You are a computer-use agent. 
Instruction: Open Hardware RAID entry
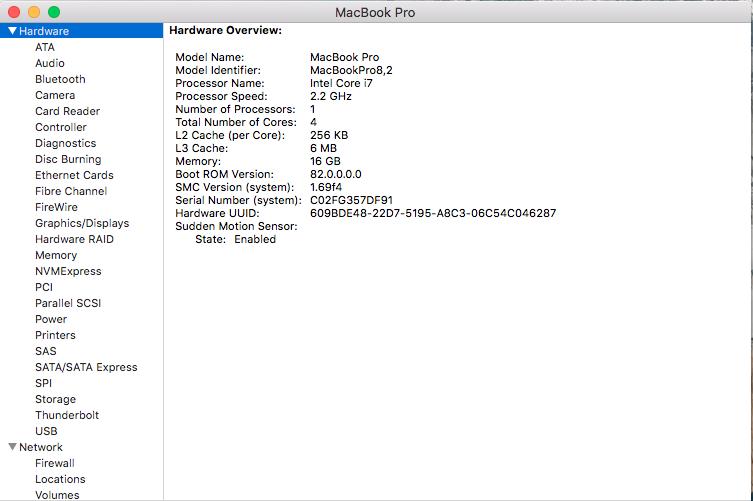pos(74,239)
